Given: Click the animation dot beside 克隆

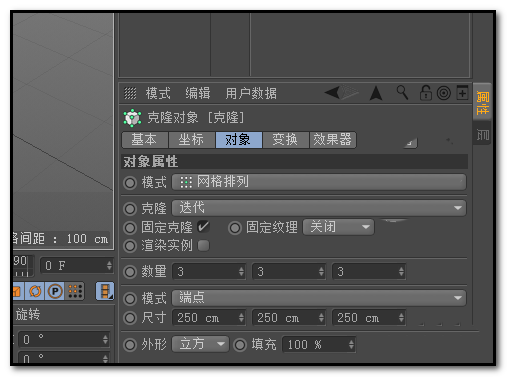Looking at the screenshot, I should tap(130, 209).
